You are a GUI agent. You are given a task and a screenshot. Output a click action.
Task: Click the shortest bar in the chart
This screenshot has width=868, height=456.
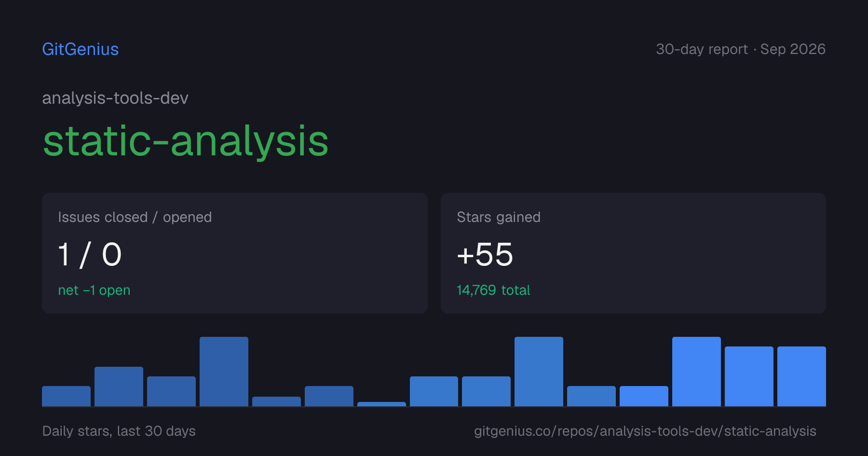click(381, 404)
